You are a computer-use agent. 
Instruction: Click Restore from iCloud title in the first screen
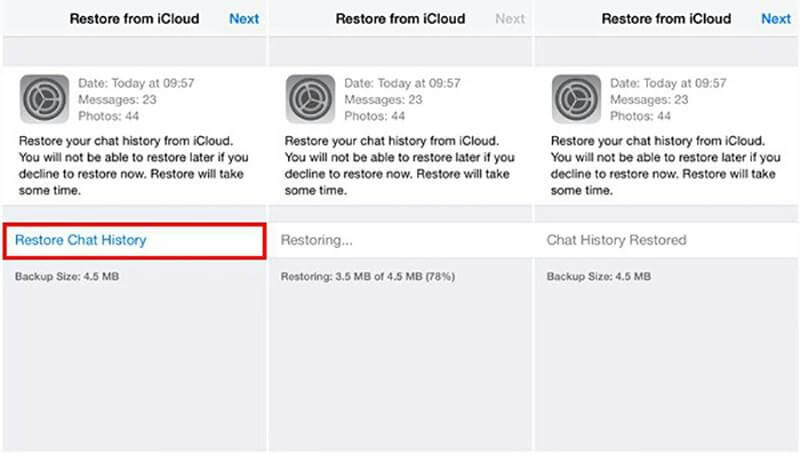click(x=134, y=19)
